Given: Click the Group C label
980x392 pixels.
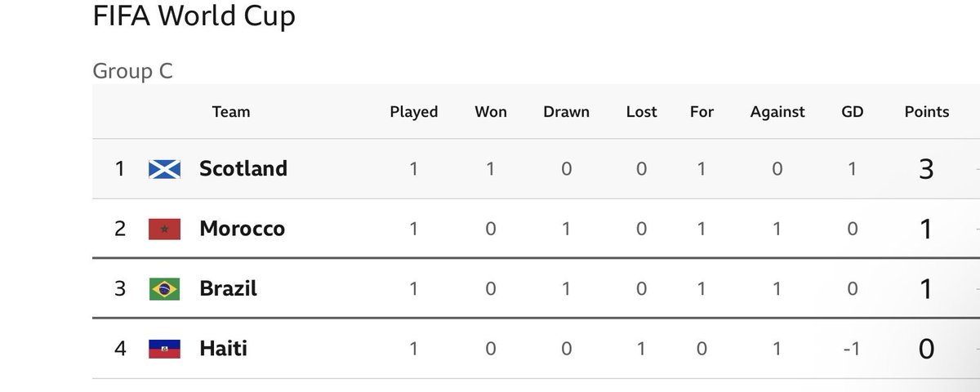Looking at the screenshot, I should (132, 71).
